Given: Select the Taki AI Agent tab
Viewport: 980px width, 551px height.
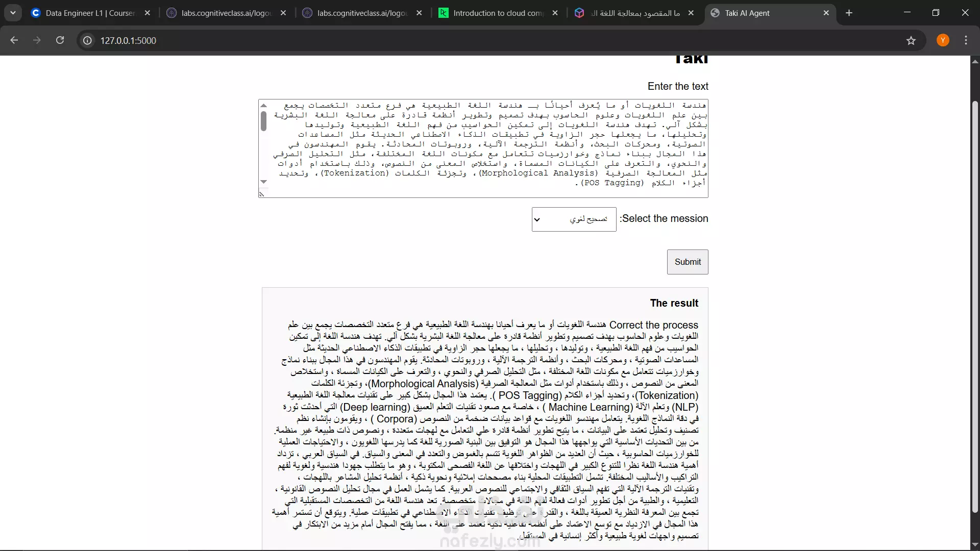Looking at the screenshot, I should click(x=770, y=13).
